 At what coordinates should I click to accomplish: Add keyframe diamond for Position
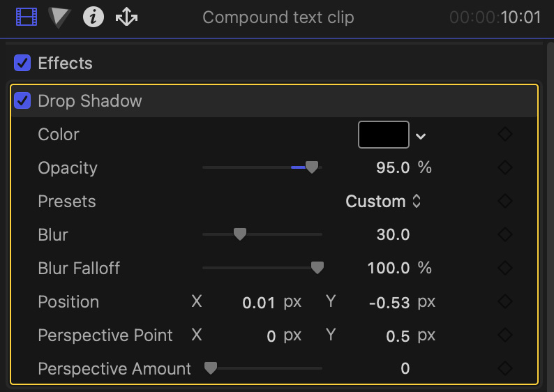(505, 302)
